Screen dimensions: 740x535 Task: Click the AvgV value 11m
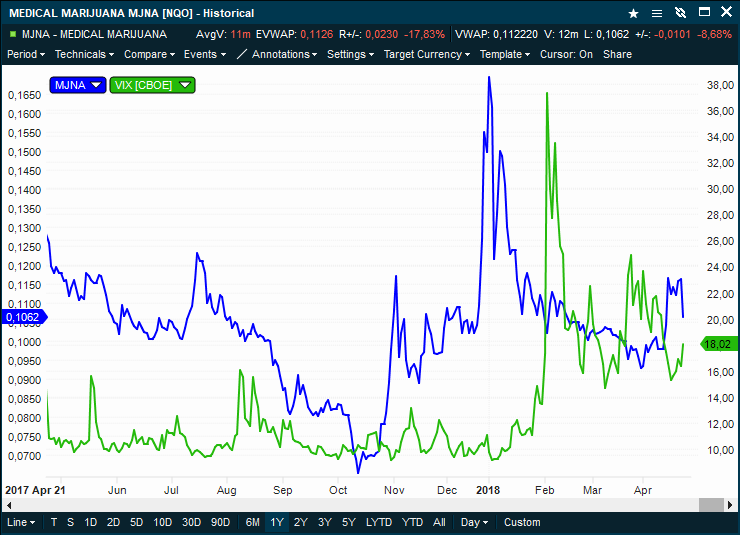coord(240,34)
